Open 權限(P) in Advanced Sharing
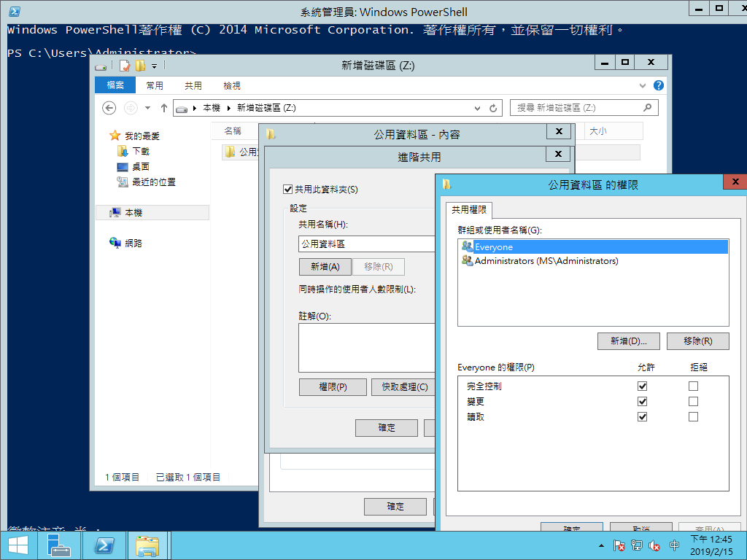The height and width of the screenshot is (560, 747). (x=333, y=387)
